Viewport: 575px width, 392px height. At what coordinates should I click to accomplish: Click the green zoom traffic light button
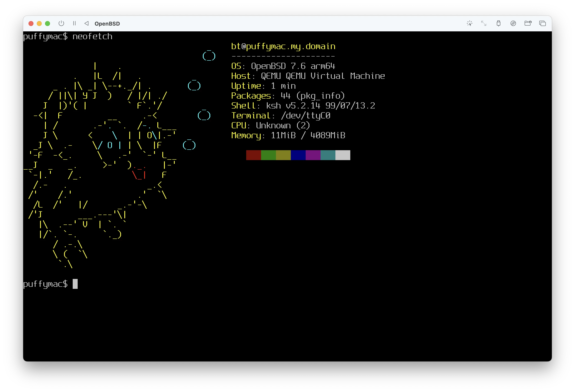click(x=47, y=24)
